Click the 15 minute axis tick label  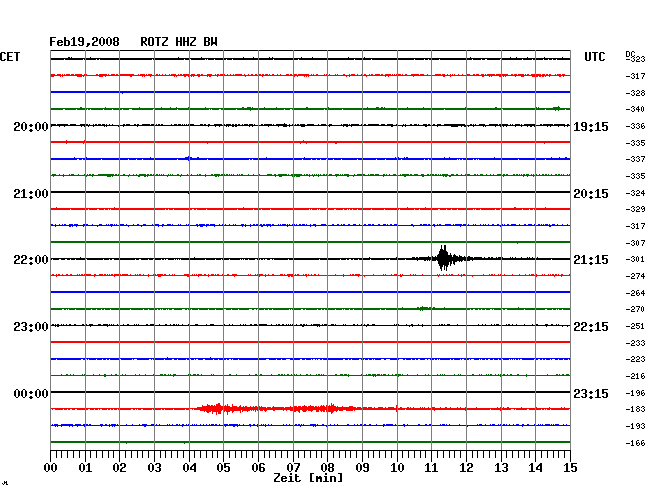(570, 468)
